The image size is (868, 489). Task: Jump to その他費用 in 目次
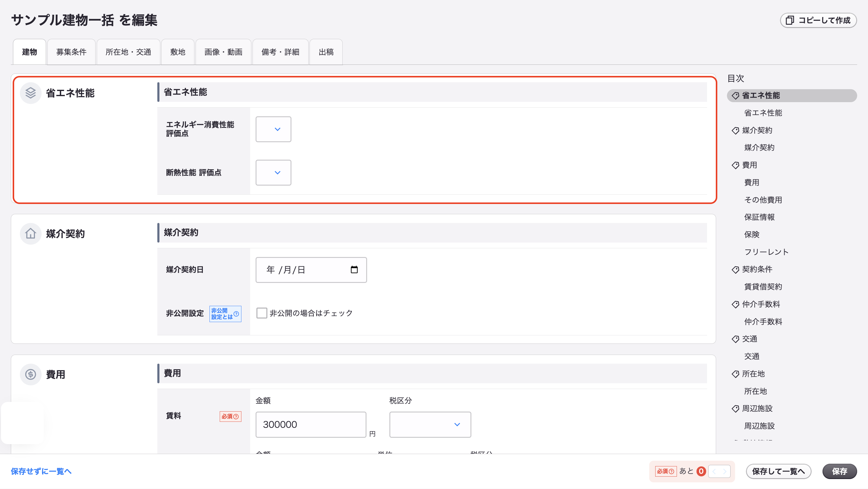pyautogui.click(x=763, y=200)
